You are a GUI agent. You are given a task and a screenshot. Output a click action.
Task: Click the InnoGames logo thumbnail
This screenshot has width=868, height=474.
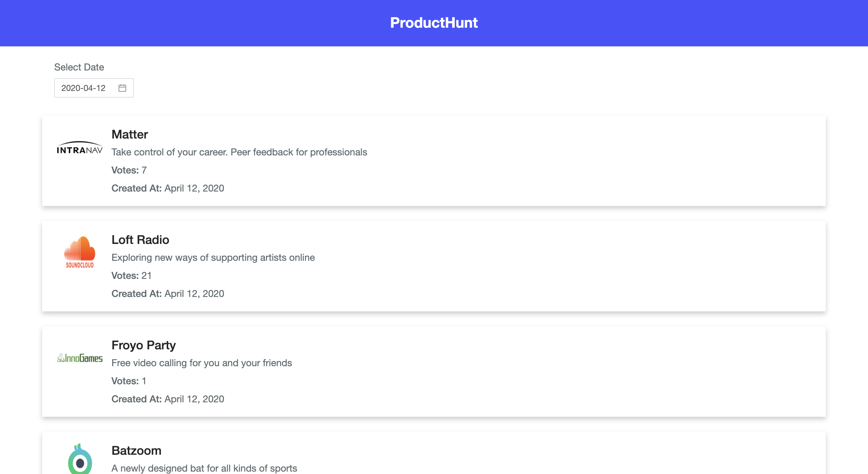tap(80, 358)
